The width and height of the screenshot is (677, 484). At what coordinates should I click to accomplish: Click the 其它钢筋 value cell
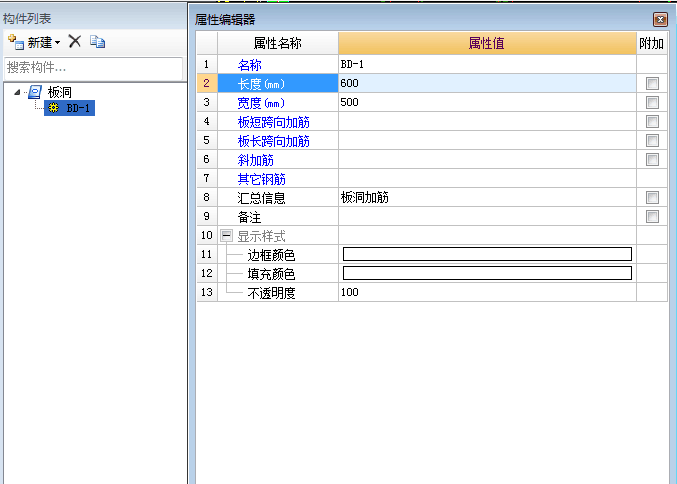tap(487, 178)
